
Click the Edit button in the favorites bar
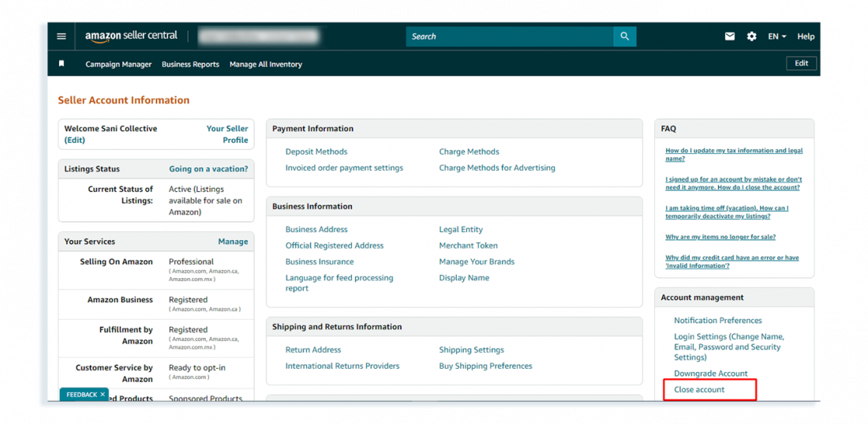coord(801,63)
